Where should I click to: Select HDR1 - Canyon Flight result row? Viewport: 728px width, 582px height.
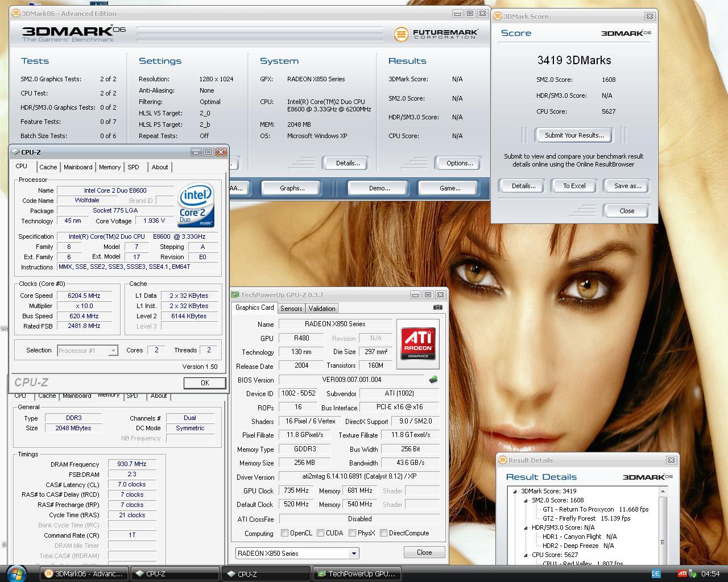[x=580, y=537]
